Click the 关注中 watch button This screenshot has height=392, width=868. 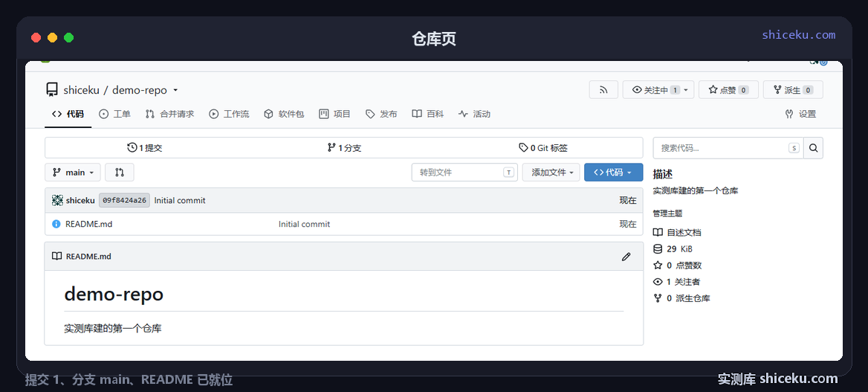[x=658, y=90]
